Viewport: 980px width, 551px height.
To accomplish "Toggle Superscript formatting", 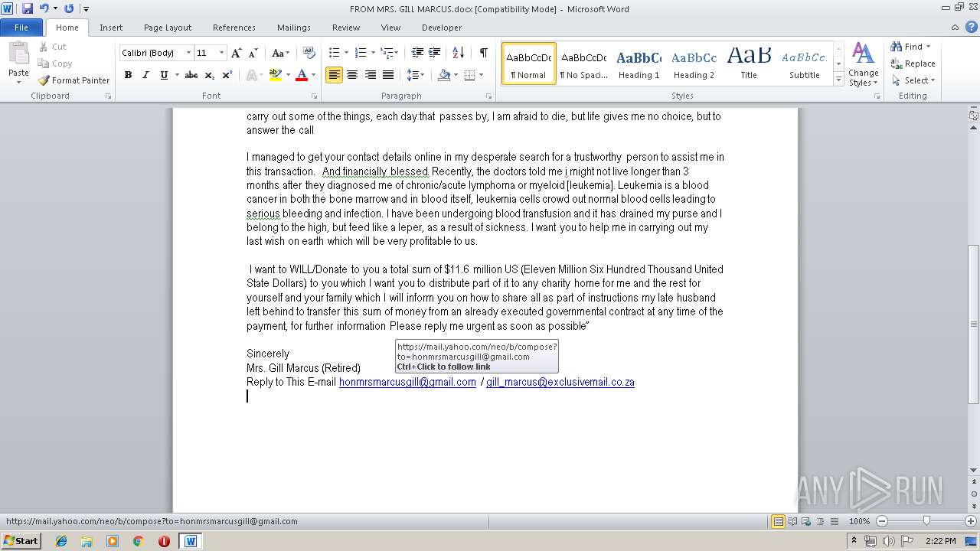I will (227, 75).
